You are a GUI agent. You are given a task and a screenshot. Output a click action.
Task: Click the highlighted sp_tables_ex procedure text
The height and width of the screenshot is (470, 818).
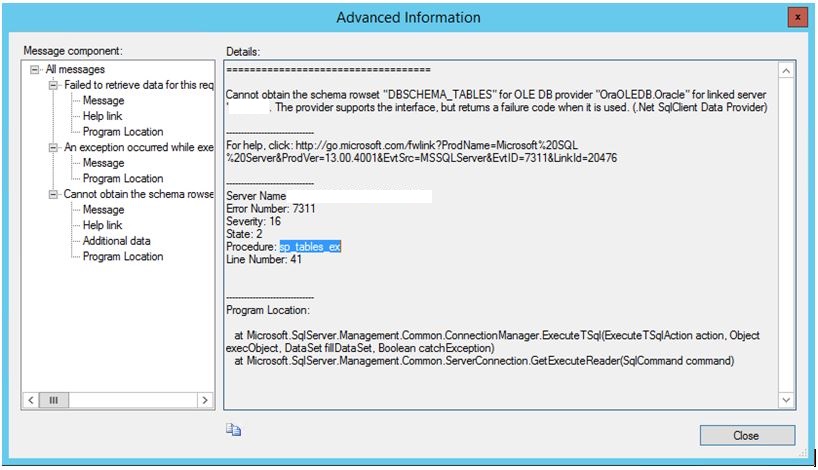310,247
